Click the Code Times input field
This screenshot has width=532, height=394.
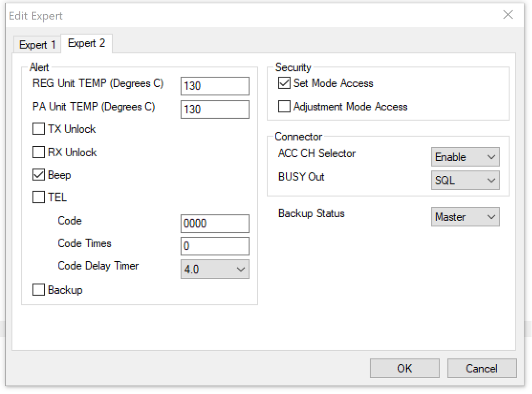(x=215, y=246)
